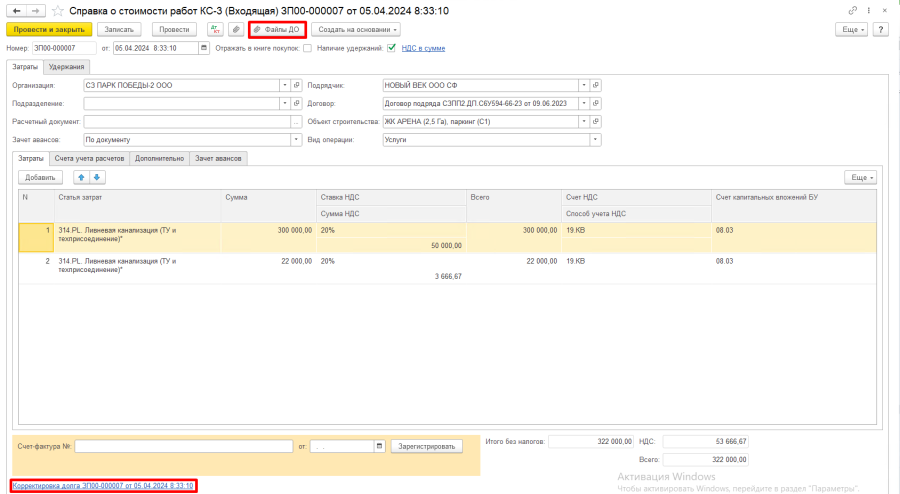Screen dimensions: 900x494
Task: Open calendar picker next to document date
Action: [205, 48]
